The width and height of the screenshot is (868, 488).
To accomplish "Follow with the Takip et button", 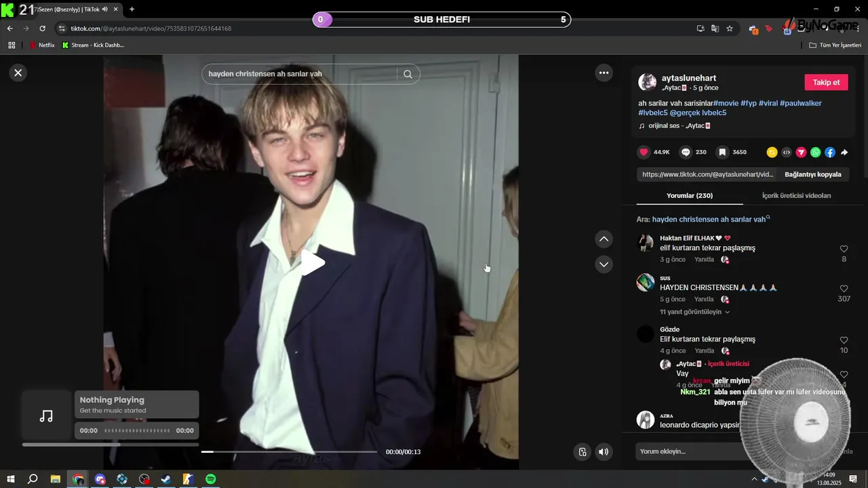I will pos(826,82).
